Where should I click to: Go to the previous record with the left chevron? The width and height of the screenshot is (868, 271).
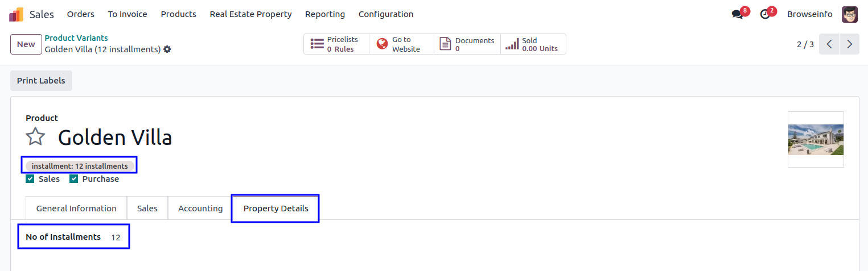(x=829, y=44)
